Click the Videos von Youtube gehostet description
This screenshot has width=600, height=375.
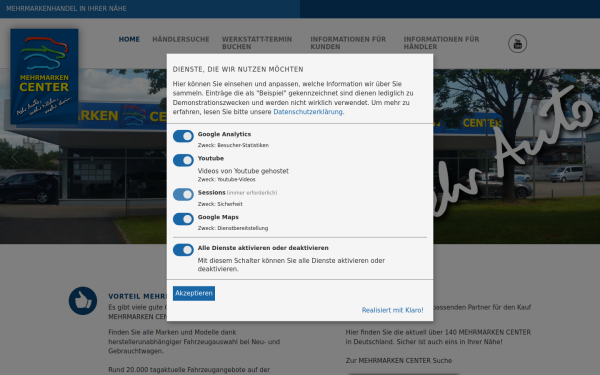click(243, 171)
